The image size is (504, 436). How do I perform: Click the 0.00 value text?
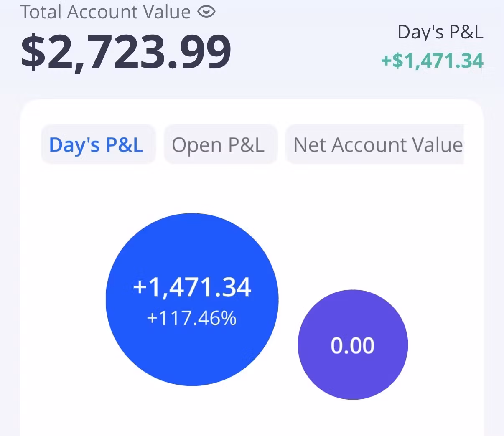tap(352, 346)
